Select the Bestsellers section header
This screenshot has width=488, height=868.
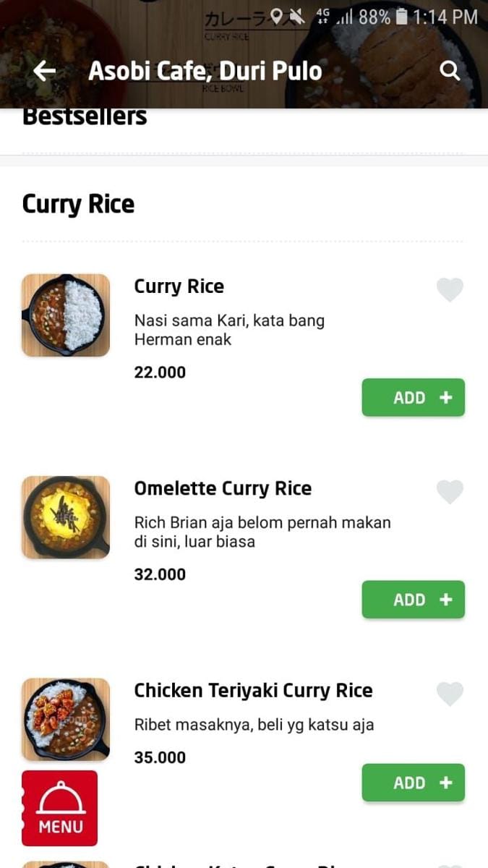[x=85, y=114]
